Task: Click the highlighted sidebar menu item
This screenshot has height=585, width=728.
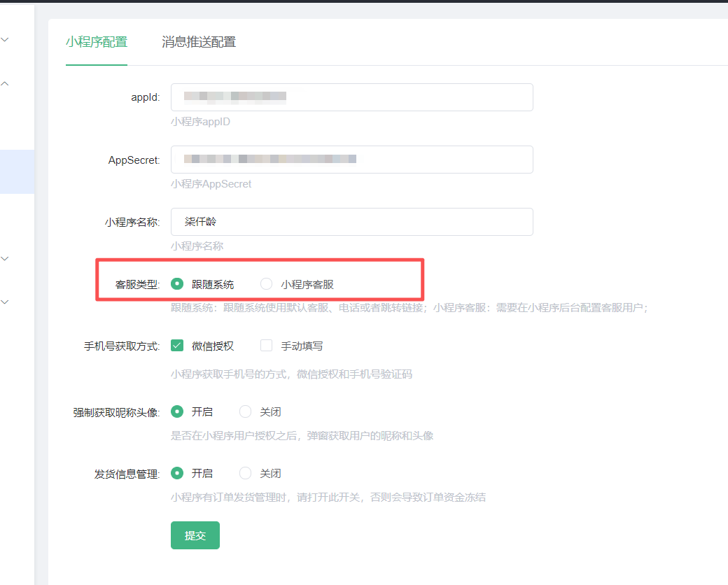Action: [x=17, y=171]
